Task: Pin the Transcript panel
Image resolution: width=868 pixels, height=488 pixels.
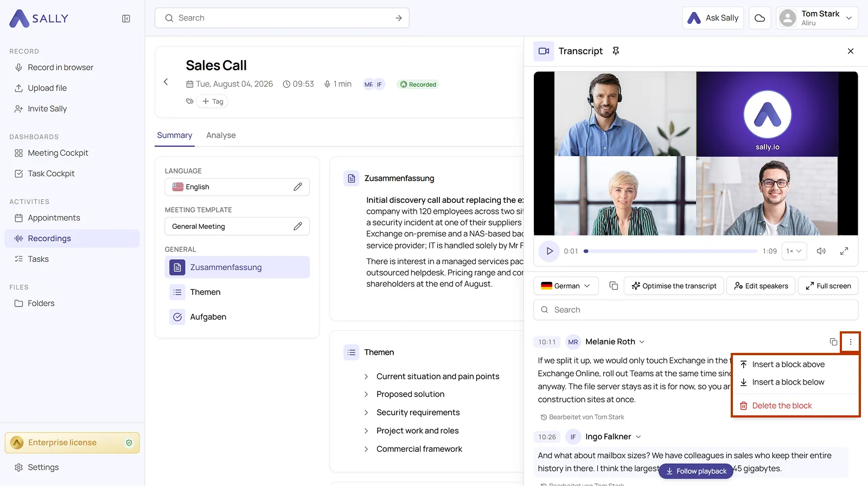Action: [616, 51]
